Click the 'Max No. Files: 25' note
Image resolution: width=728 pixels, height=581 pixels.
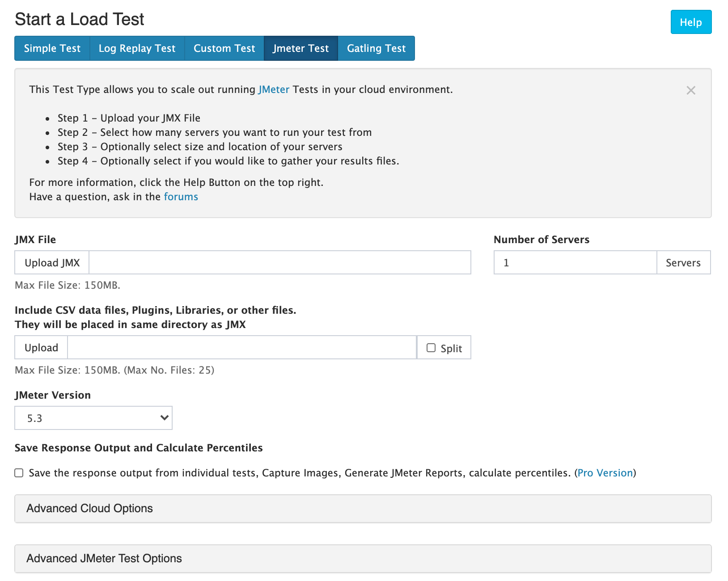[x=169, y=370]
